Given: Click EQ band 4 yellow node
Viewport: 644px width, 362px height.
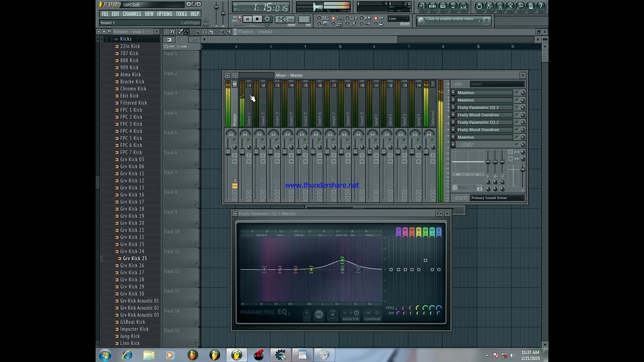Looking at the screenshot, I should pos(311,270).
